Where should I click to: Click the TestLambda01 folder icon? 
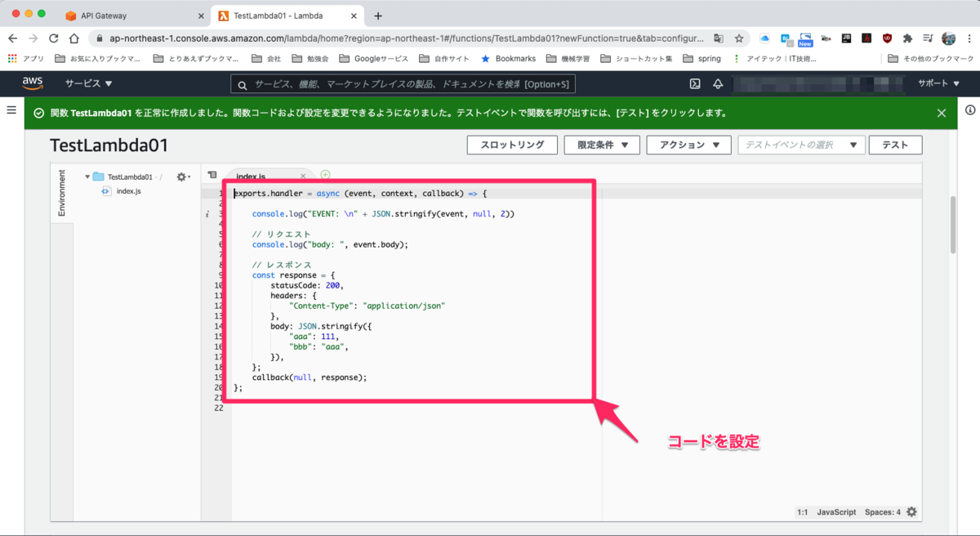(x=99, y=176)
